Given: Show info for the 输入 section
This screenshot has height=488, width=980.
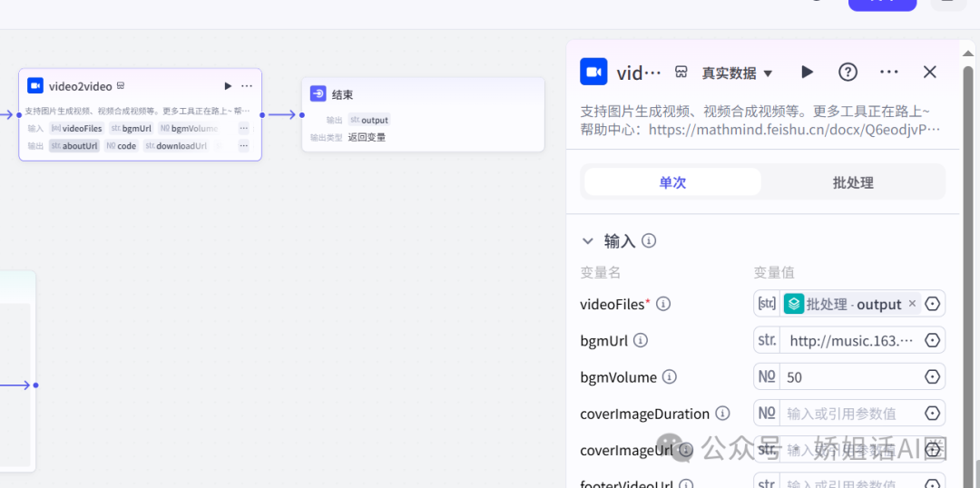Looking at the screenshot, I should tap(649, 240).
